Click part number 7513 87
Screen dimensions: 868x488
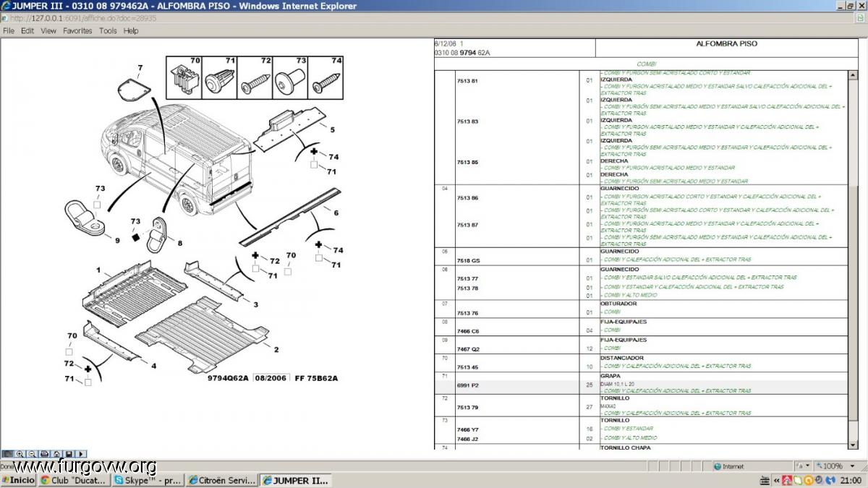click(x=467, y=225)
